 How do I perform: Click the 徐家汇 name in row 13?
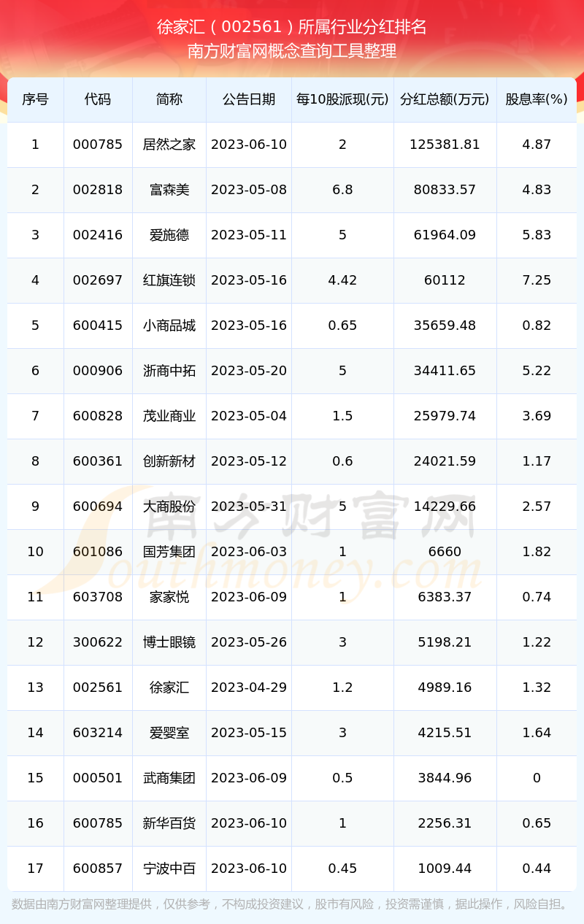click(169, 688)
